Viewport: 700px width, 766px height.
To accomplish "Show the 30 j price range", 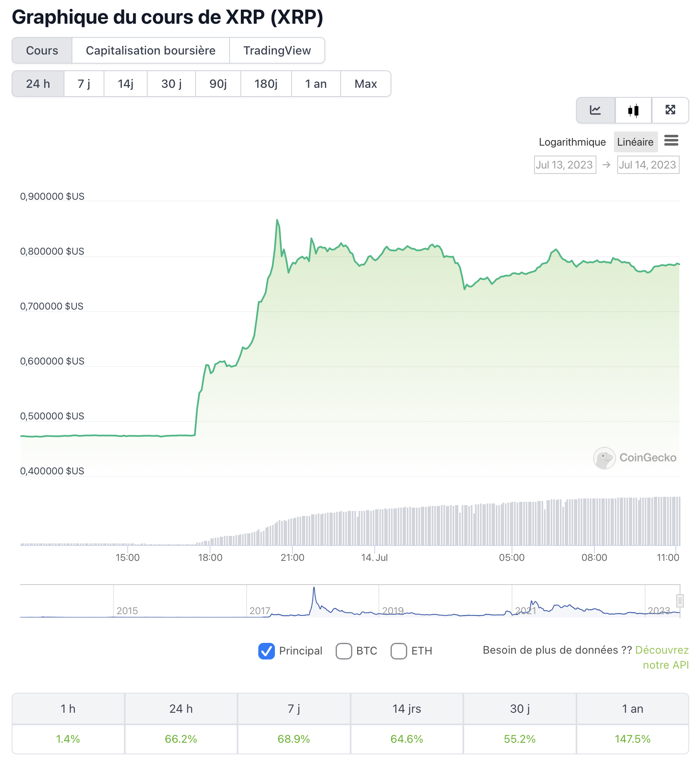I will 171,84.
